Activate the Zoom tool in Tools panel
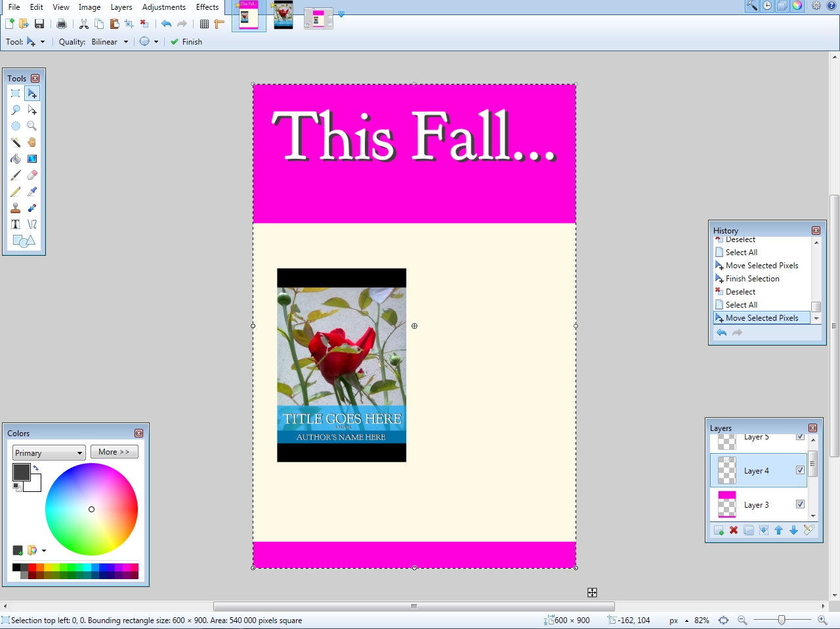This screenshot has height=629, width=840. point(31,126)
